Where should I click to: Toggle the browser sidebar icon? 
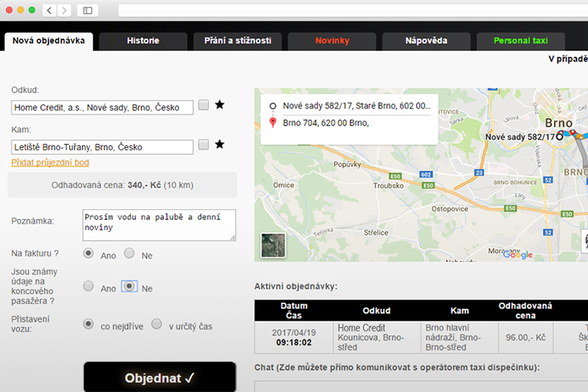pyautogui.click(x=87, y=10)
